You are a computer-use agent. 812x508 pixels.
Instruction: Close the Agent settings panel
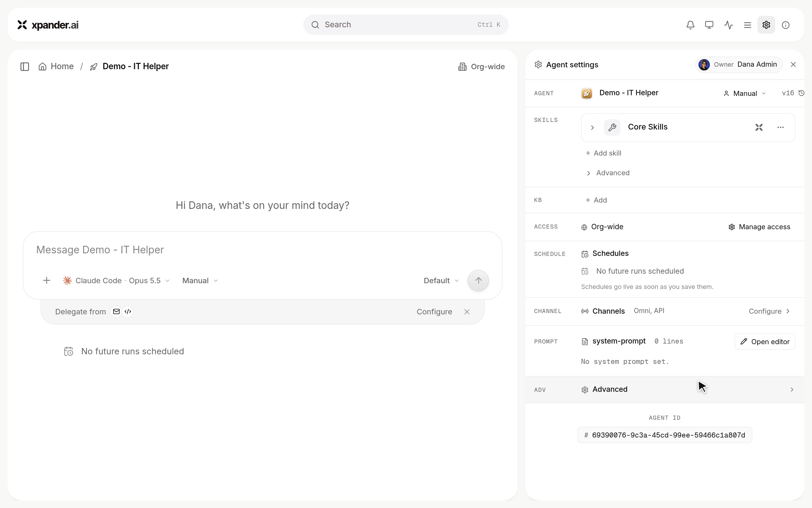793,64
